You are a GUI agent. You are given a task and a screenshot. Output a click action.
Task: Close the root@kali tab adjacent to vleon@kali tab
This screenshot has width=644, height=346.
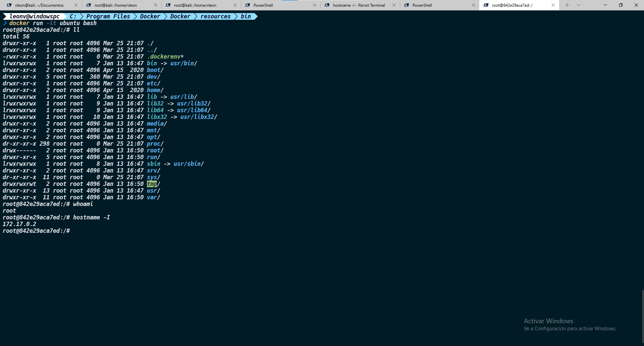pyautogui.click(x=156, y=5)
